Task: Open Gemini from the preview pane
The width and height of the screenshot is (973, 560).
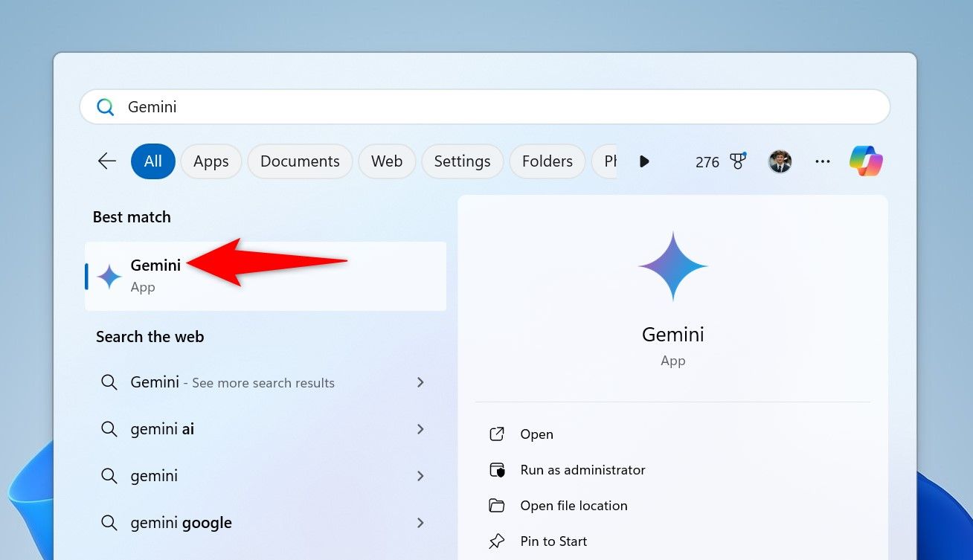Action: pyautogui.click(x=536, y=434)
